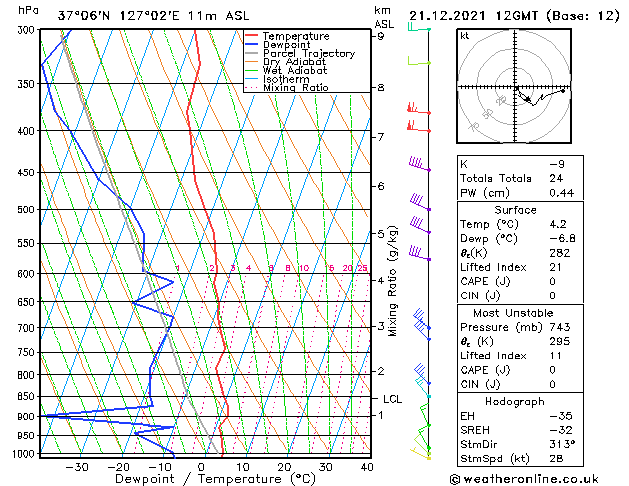The image size is (629, 486).
Task: Select the surface Dewp value -6.8
Action: pyautogui.click(x=562, y=239)
